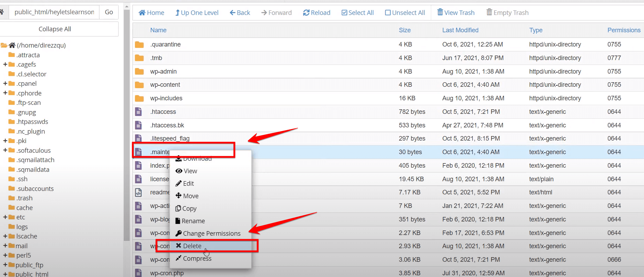Click the .htaccess file icon
The image size is (644, 277).
click(138, 112)
